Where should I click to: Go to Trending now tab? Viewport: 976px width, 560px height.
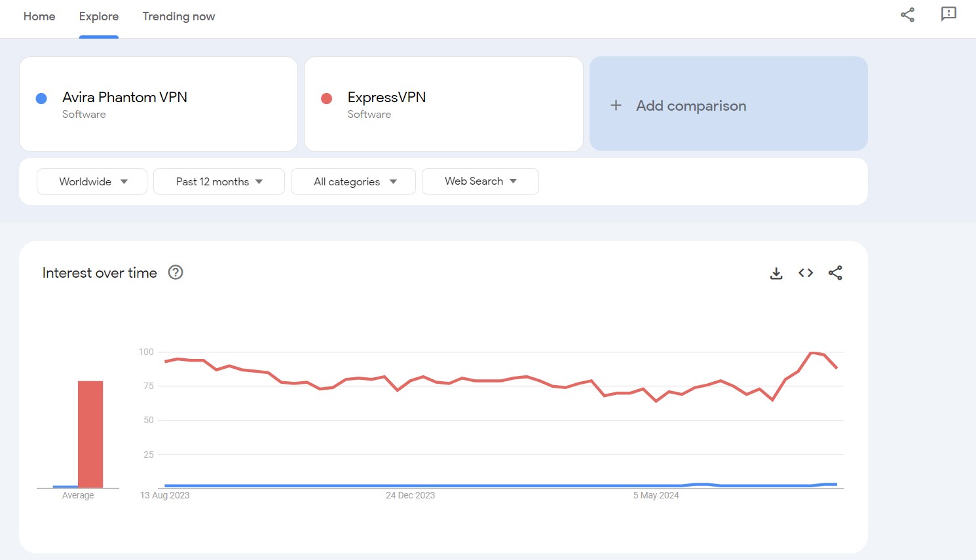179,16
